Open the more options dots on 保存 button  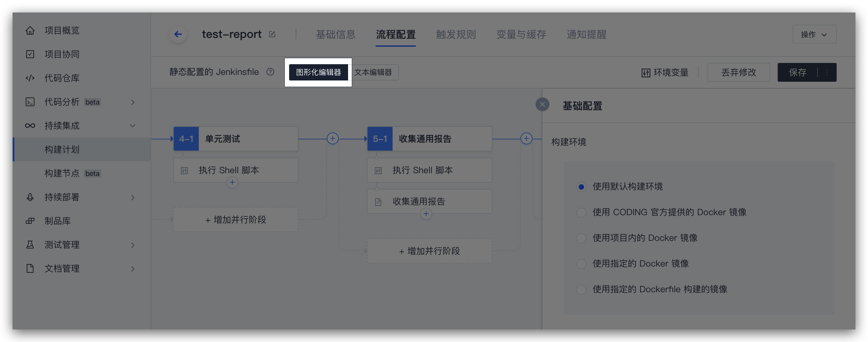coord(827,72)
